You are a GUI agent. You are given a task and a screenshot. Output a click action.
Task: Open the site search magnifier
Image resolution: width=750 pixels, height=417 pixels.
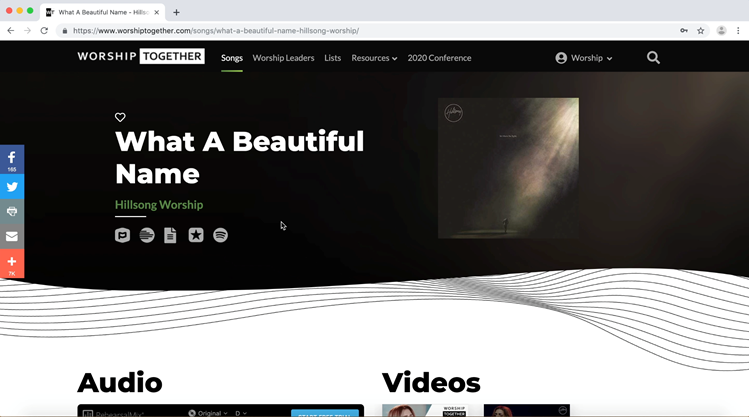653,58
